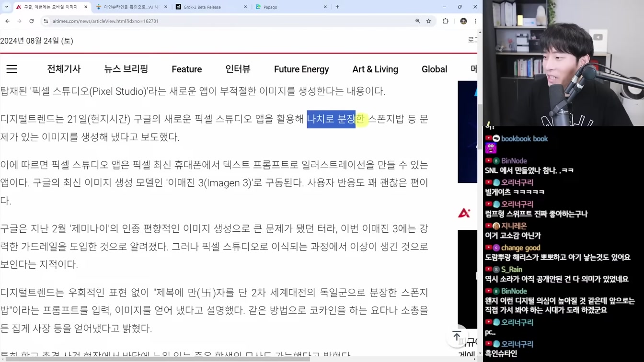
Task: Click the text '이매진 3(Imagen 3)'
Action: coord(208,183)
